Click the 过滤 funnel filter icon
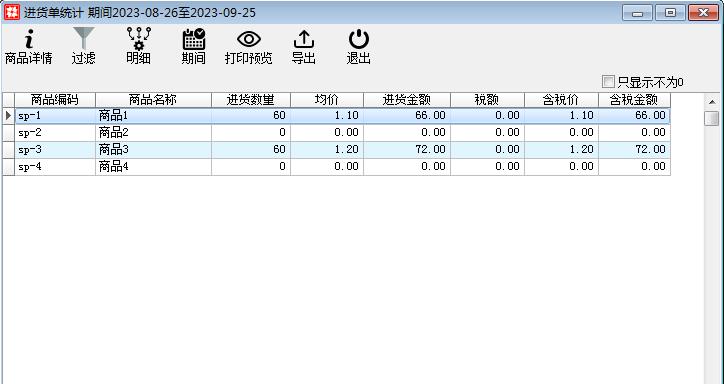Image resolution: width=724 pixels, height=384 pixels. pyautogui.click(x=84, y=39)
